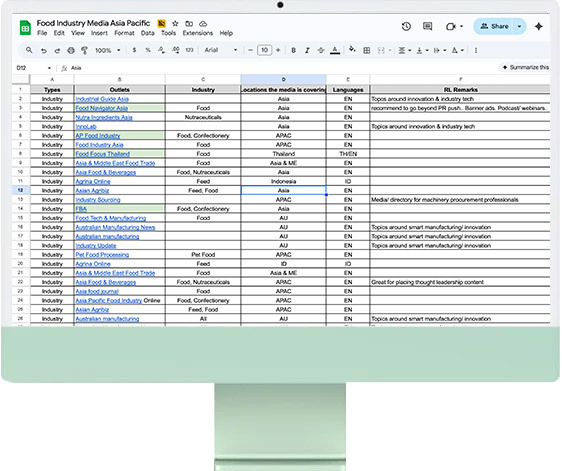The height and width of the screenshot is (471, 562).
Task: Click the spreadsheet title text
Action: pyautogui.click(x=93, y=23)
